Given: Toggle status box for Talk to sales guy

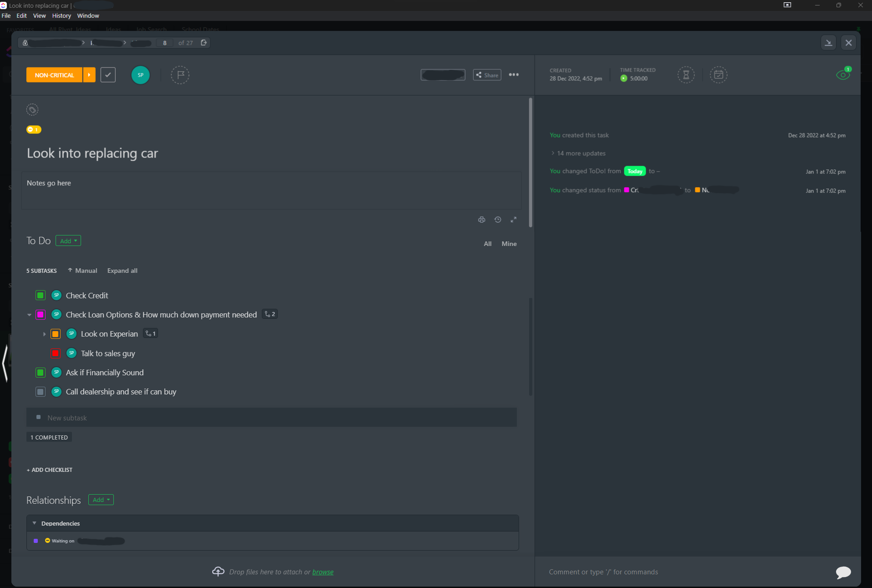Looking at the screenshot, I should [56, 353].
